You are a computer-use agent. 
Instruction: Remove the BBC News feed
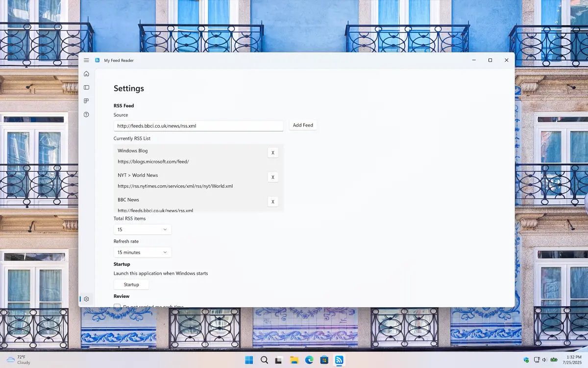(273, 202)
